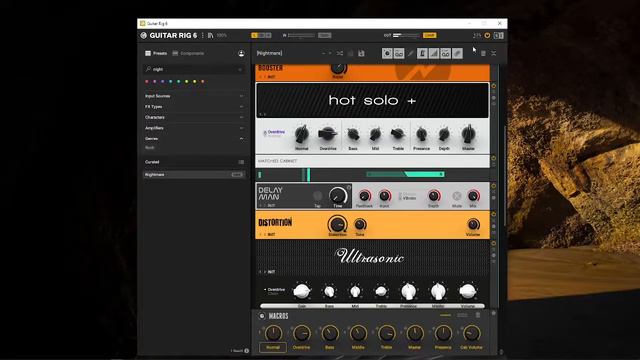Select the pencil edit icon in the rack toolbar
The height and width of the screenshot is (360, 640).
tap(411, 53)
